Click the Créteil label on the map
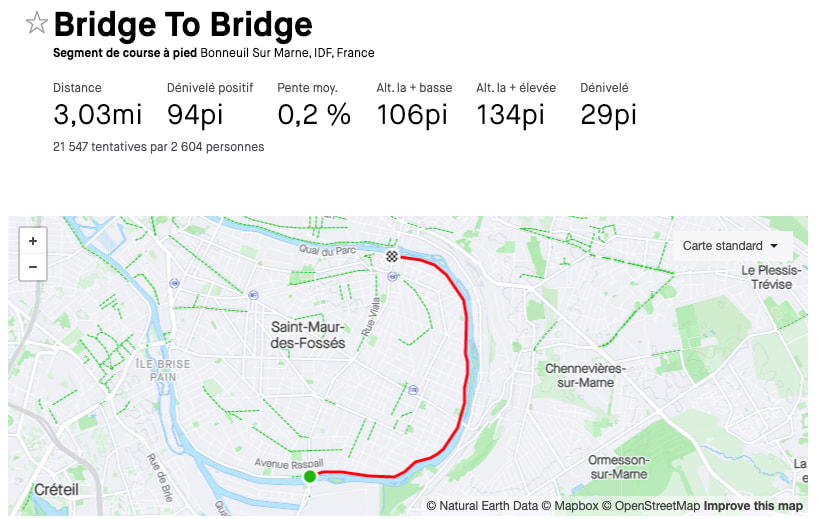 56,489
